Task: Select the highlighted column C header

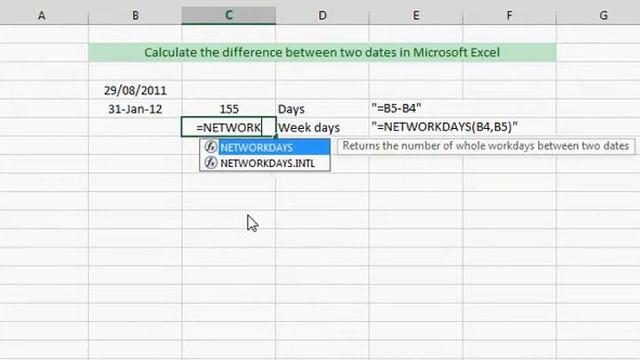Action: (229, 16)
